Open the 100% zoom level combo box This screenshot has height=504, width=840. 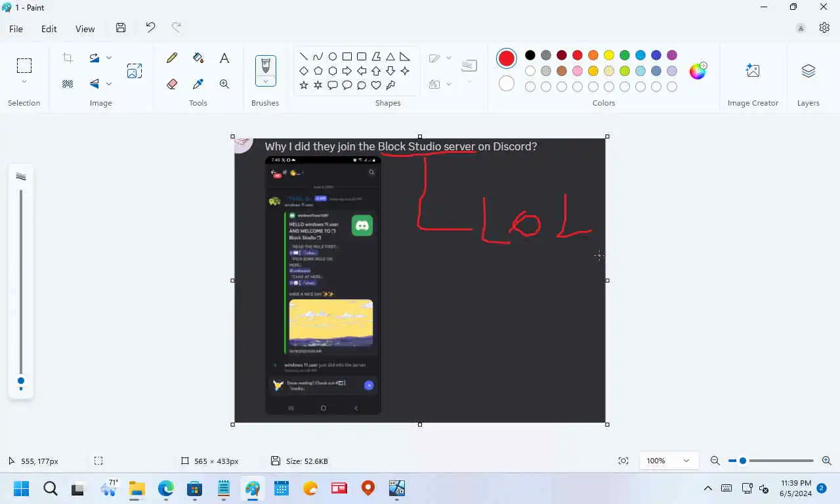(668, 461)
